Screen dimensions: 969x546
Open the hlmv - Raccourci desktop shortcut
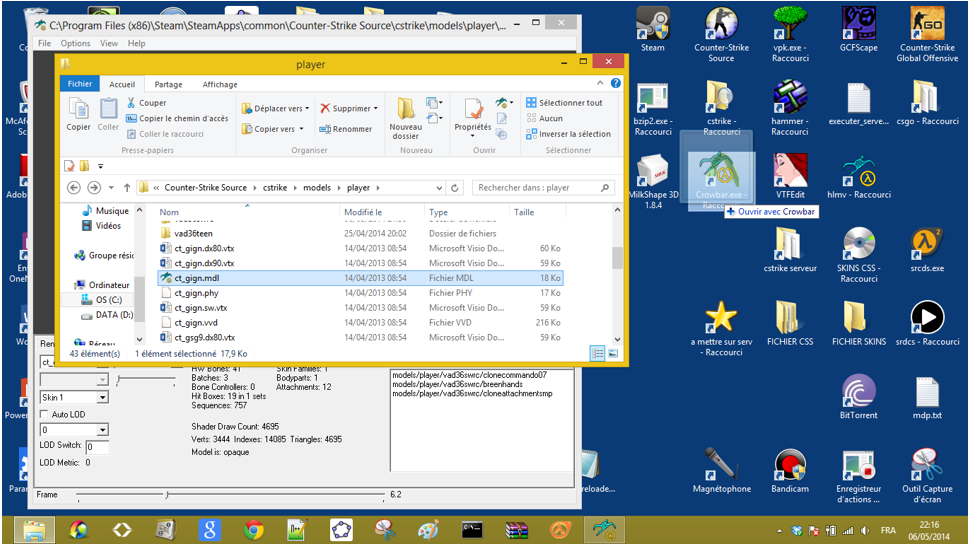click(859, 176)
